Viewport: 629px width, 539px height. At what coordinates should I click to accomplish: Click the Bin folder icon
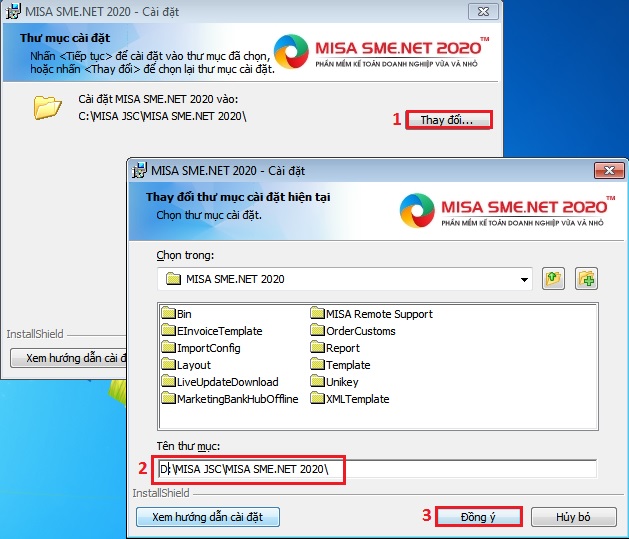coord(169,313)
